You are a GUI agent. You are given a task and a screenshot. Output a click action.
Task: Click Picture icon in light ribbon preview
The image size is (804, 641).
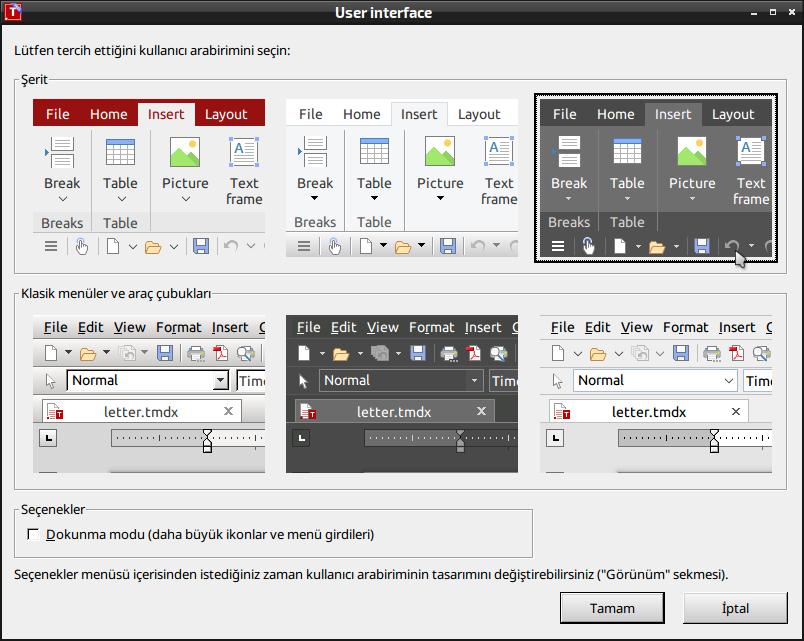click(440, 152)
